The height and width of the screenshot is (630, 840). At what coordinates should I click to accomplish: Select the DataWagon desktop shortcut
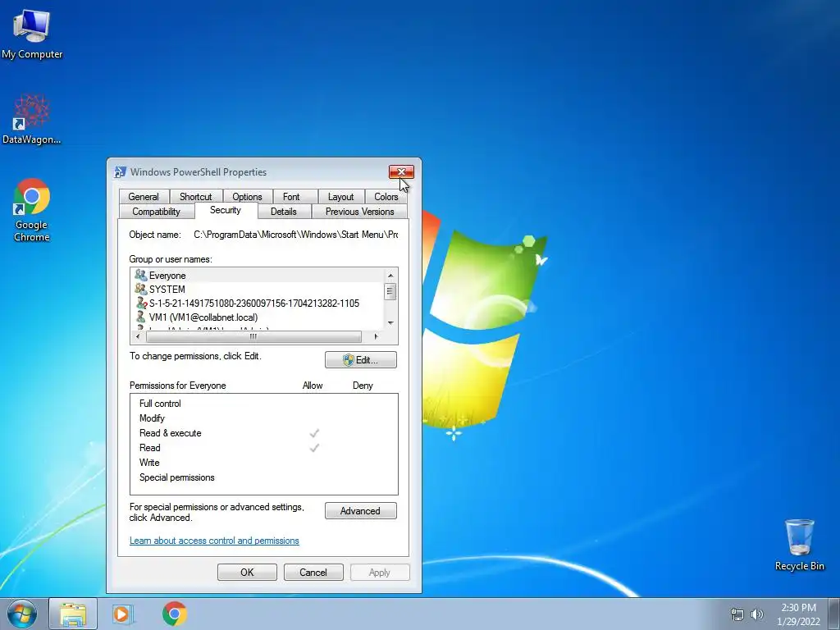click(32, 119)
